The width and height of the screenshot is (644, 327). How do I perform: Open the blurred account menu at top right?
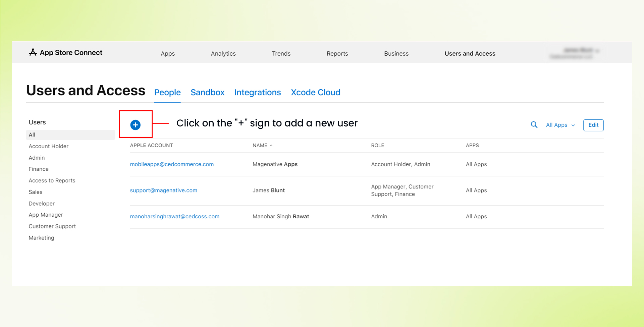tap(574, 53)
